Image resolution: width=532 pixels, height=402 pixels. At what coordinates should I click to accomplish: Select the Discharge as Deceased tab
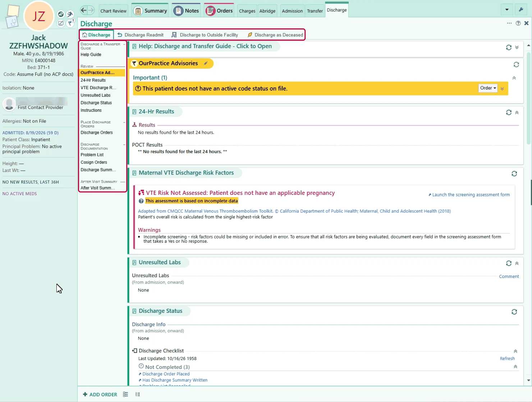click(x=275, y=35)
